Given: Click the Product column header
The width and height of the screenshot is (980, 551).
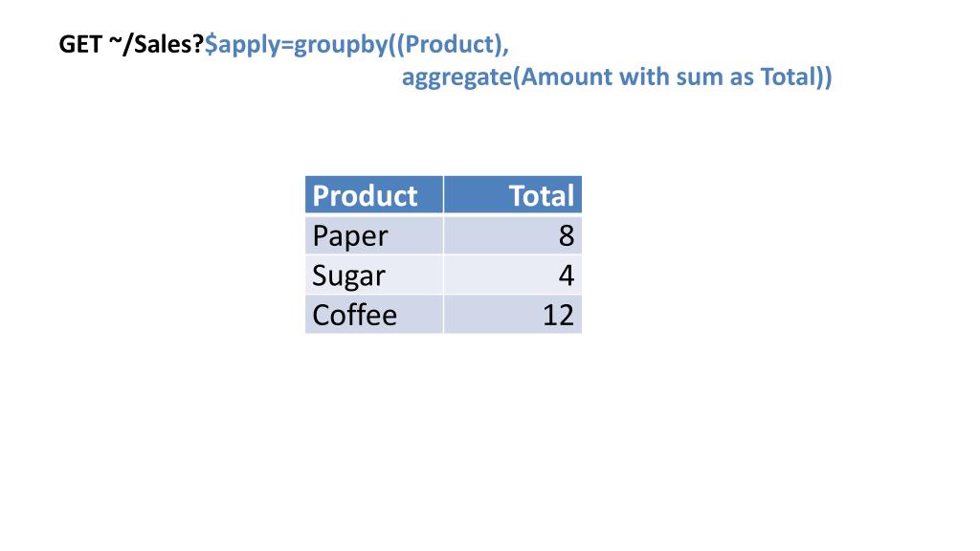Looking at the screenshot, I should pos(374,195).
